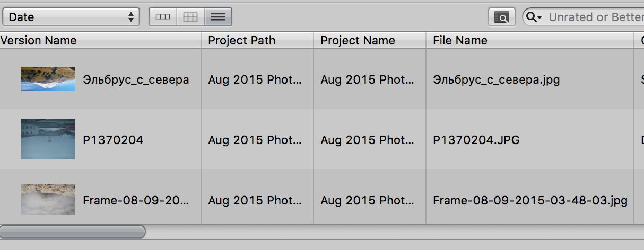This screenshot has width=644, height=250.
Task: Open the Date sort dropdown
Action: [71, 17]
